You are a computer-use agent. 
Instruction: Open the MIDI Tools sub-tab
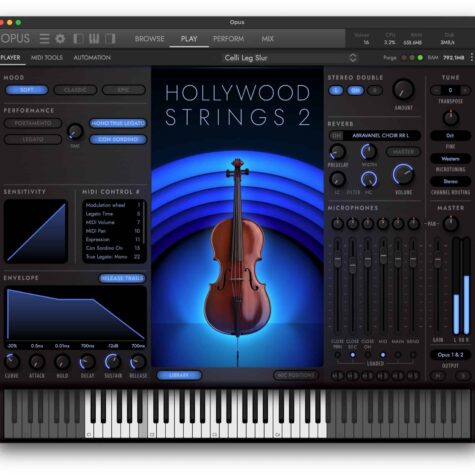(x=47, y=58)
